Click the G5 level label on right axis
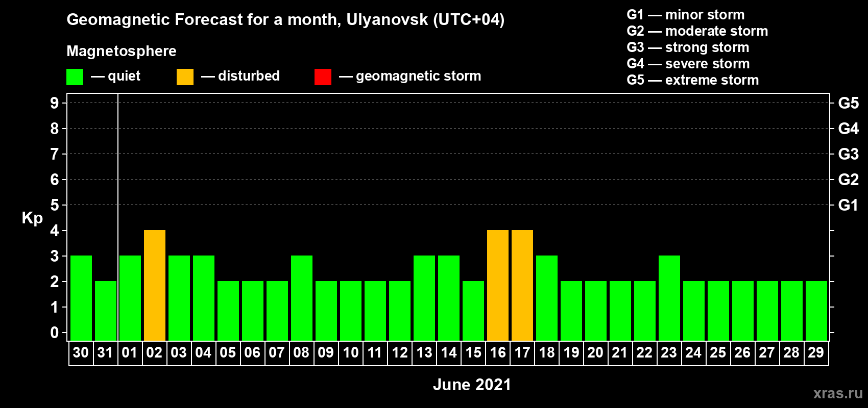868x408 pixels. point(848,103)
